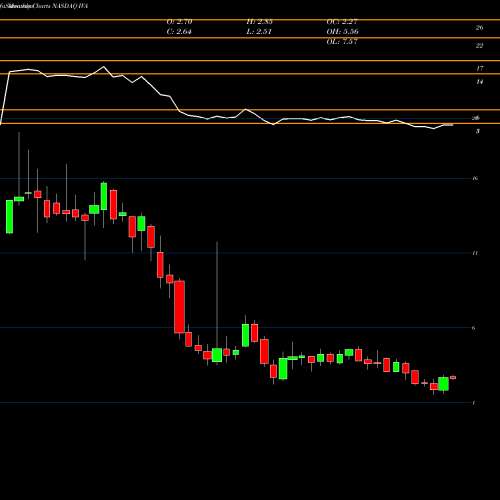Click the 16 price axis label

[x=475, y=179]
